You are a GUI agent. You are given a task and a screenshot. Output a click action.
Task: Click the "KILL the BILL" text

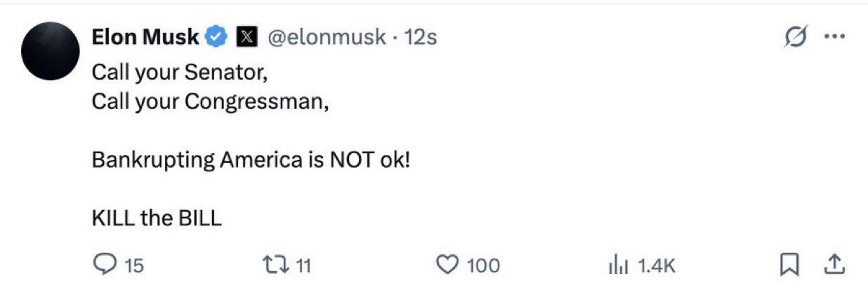click(157, 218)
